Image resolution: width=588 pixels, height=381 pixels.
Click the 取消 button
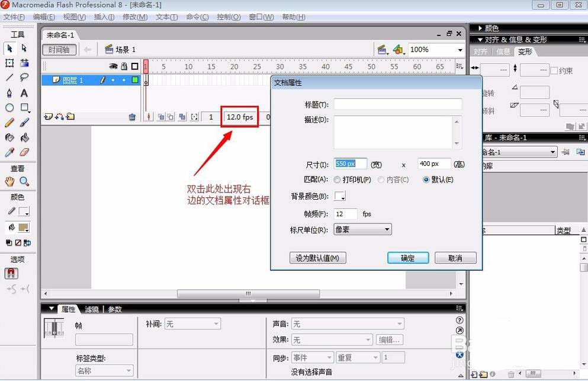pyautogui.click(x=455, y=258)
